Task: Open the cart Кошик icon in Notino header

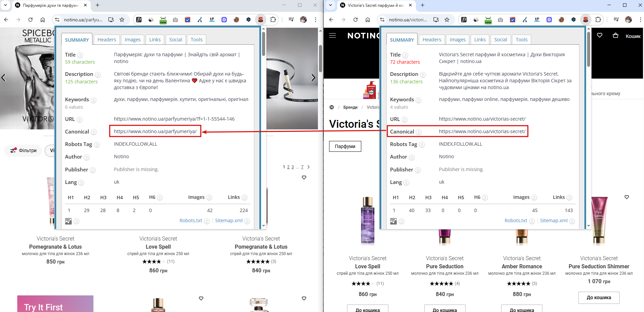Action: (x=616, y=35)
